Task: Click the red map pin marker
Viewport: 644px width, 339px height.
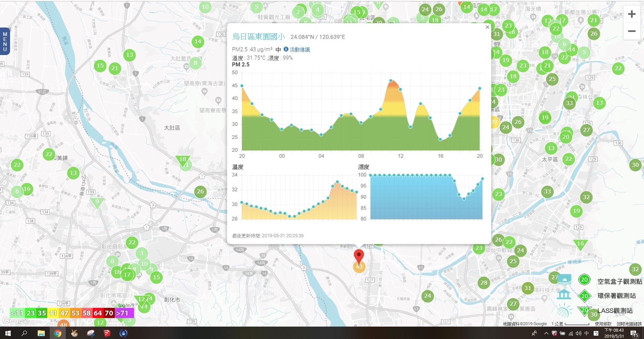Action: coord(359,256)
